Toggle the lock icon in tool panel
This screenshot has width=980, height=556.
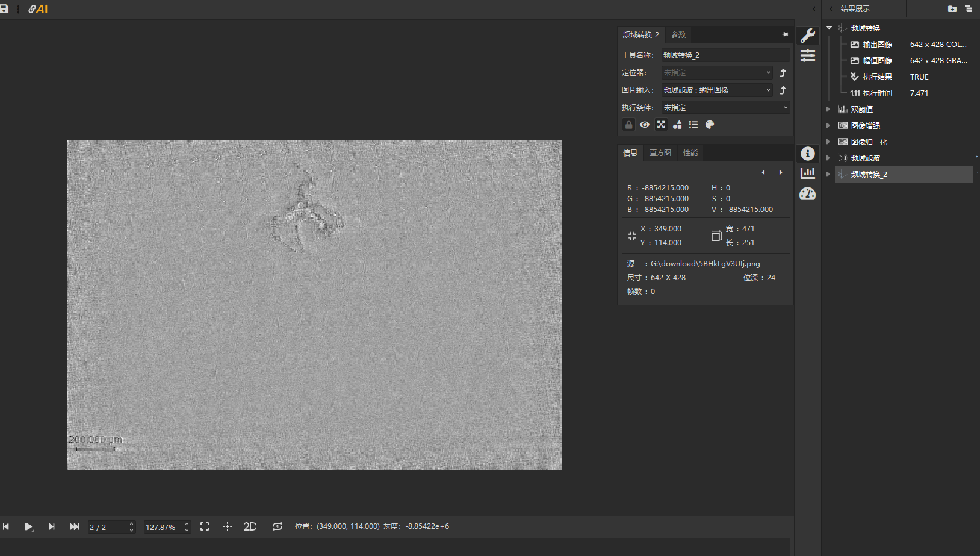[x=628, y=125]
